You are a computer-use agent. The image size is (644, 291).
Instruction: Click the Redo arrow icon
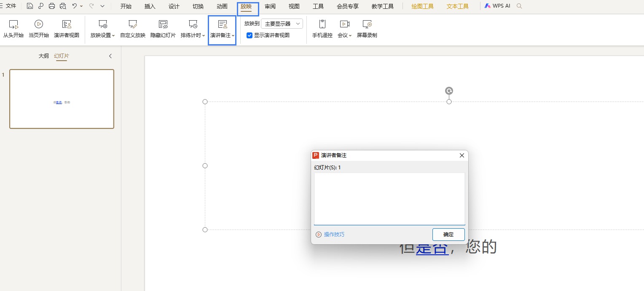[x=91, y=6]
